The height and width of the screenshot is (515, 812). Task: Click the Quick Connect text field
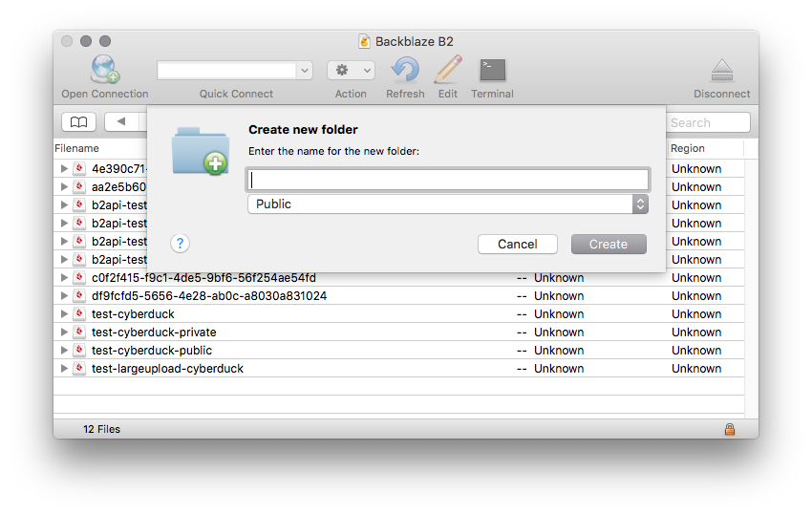(x=226, y=70)
